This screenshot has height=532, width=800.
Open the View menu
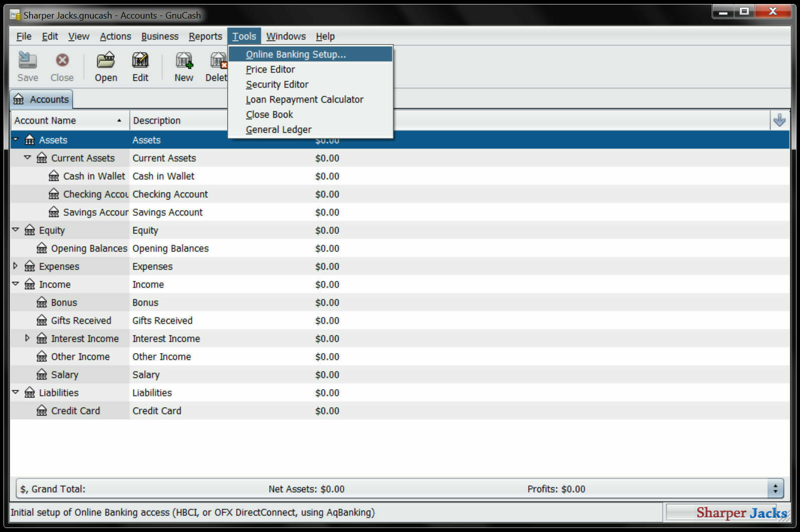point(79,36)
